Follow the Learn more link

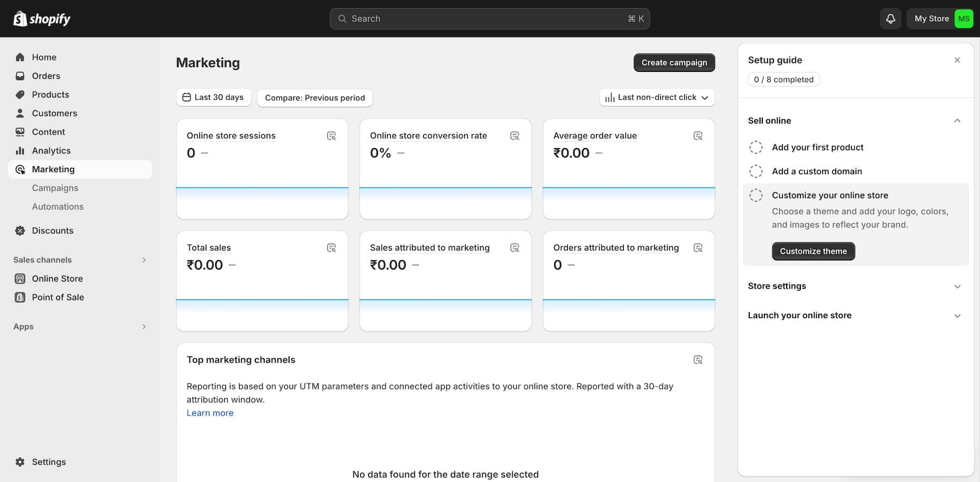pos(210,413)
